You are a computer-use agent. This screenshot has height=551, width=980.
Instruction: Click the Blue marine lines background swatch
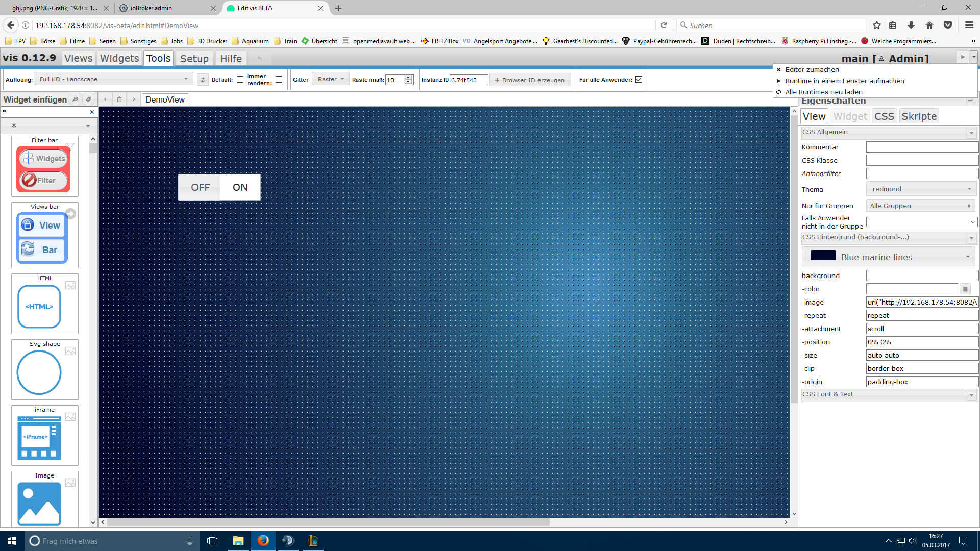click(x=823, y=256)
